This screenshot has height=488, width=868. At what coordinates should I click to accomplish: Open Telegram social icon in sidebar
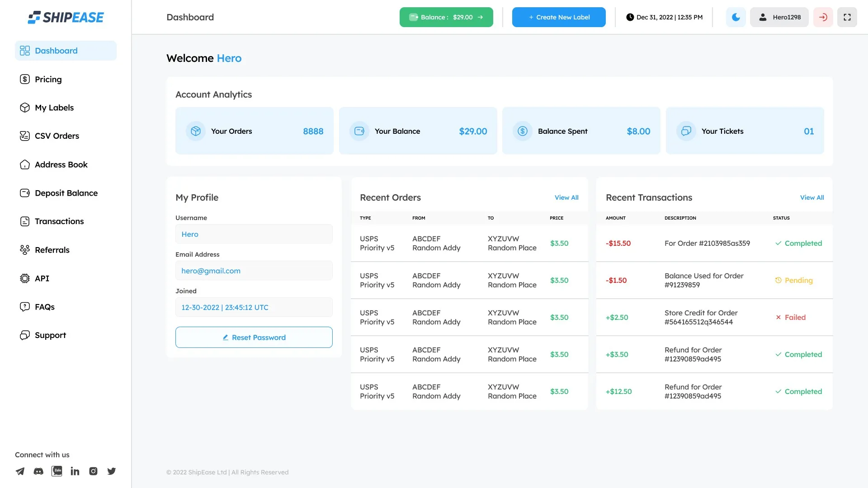click(20, 471)
